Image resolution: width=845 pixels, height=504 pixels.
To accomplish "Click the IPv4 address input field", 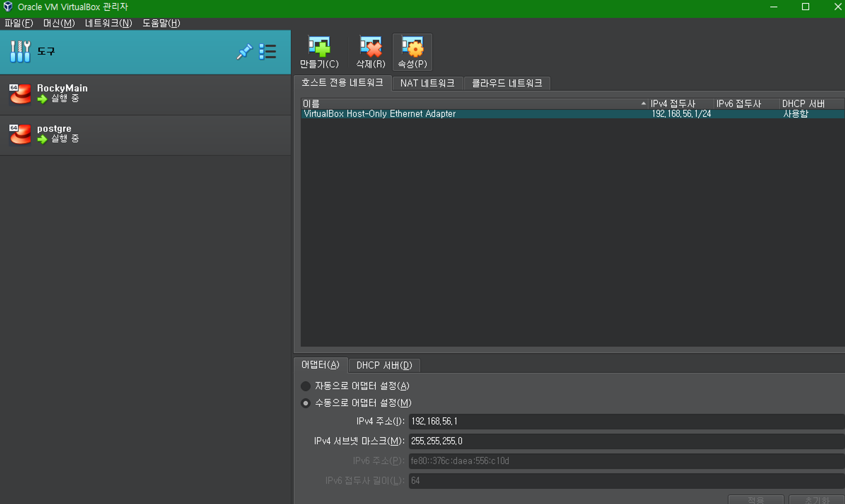I will [627, 421].
